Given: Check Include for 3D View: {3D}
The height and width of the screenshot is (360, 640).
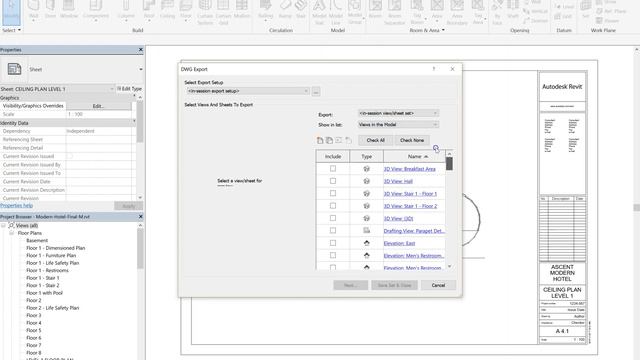Looking at the screenshot, I should 333,218.
